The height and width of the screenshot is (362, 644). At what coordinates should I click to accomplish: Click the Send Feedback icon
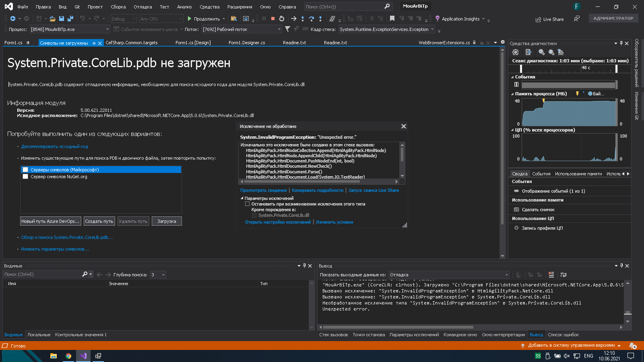click(x=577, y=19)
